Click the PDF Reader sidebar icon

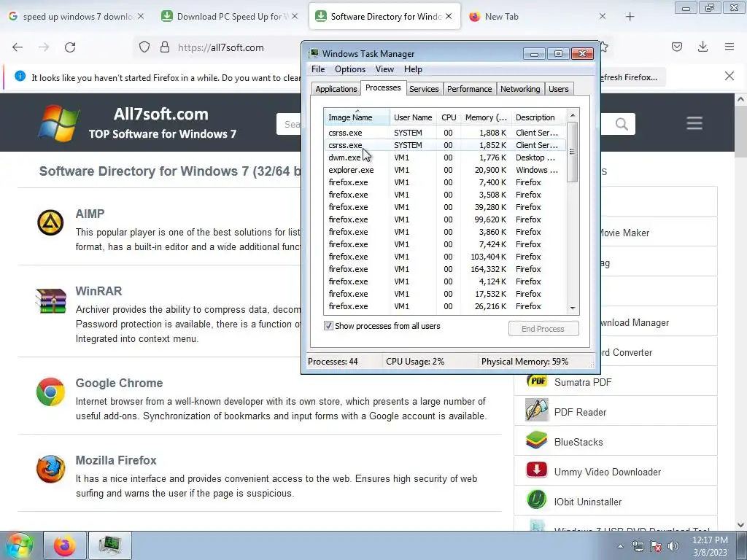point(537,410)
